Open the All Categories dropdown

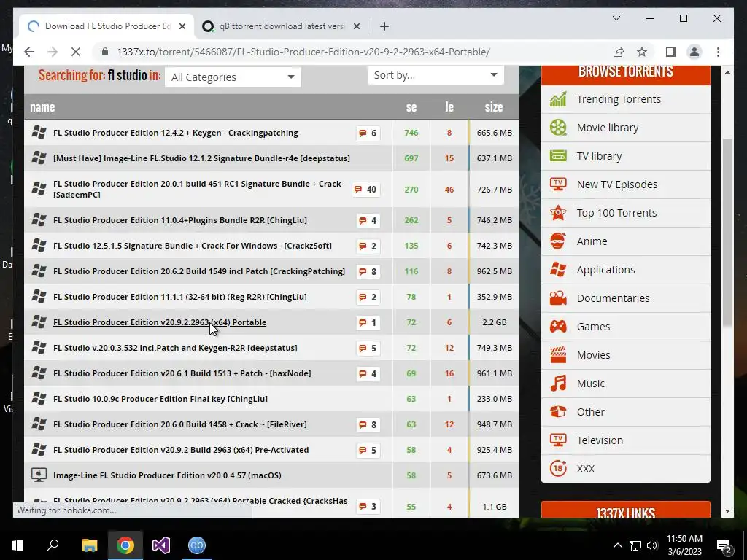233,77
